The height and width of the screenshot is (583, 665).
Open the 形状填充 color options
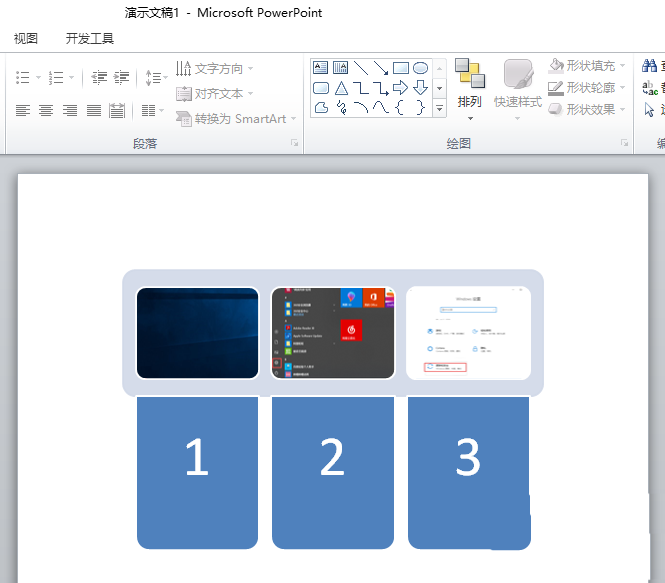(x=587, y=66)
